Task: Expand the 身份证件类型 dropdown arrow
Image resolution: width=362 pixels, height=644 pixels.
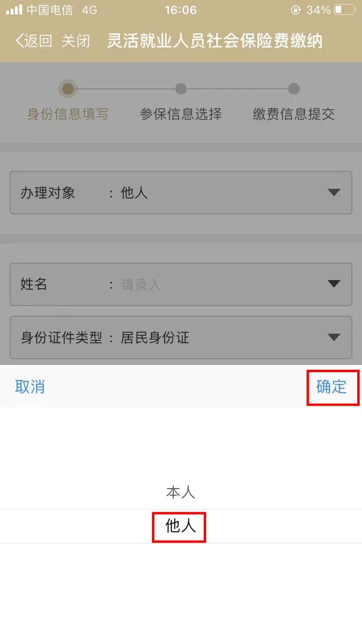Action: point(334,337)
